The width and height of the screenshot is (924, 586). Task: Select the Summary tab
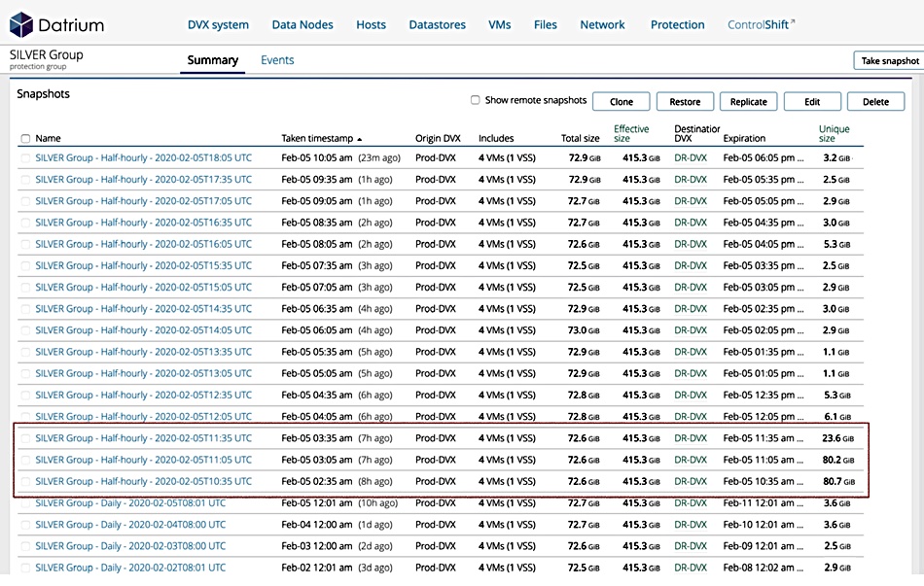[x=213, y=60]
